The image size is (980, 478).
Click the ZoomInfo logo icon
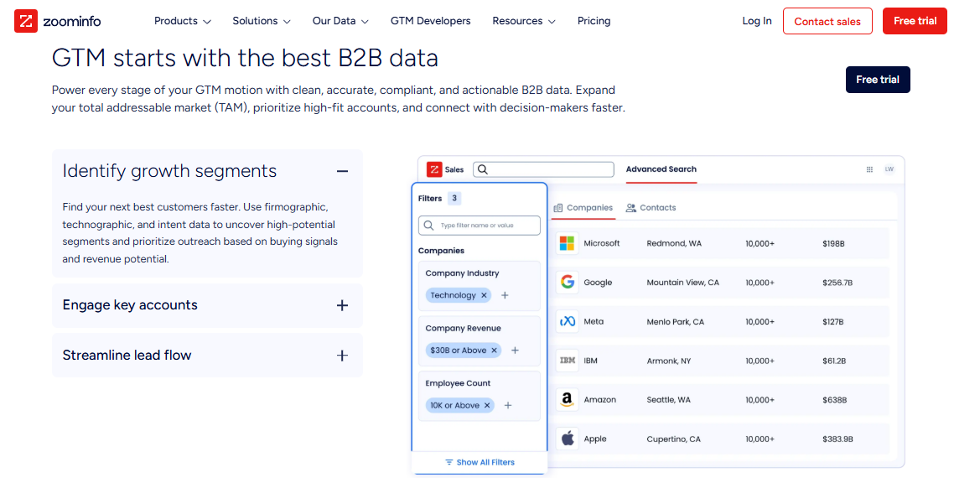pos(26,21)
